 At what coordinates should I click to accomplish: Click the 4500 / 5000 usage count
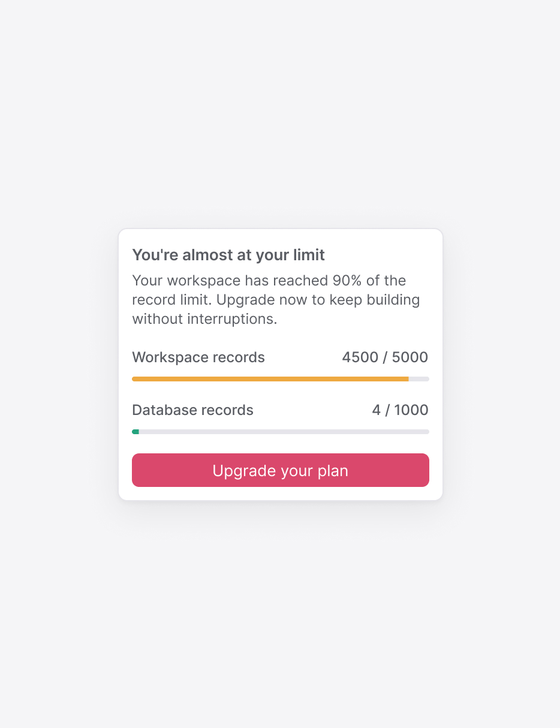coord(385,357)
